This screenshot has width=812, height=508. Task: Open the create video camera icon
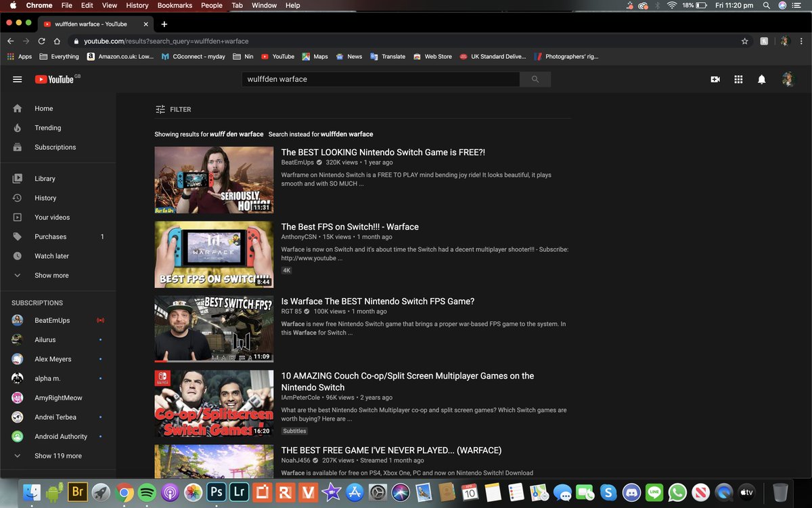tap(715, 79)
